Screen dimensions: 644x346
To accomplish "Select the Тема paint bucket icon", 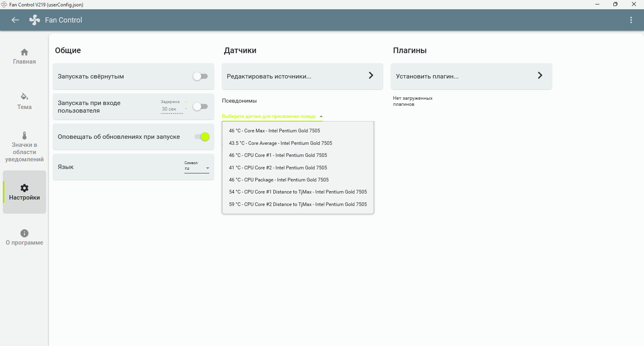I will point(25,97).
